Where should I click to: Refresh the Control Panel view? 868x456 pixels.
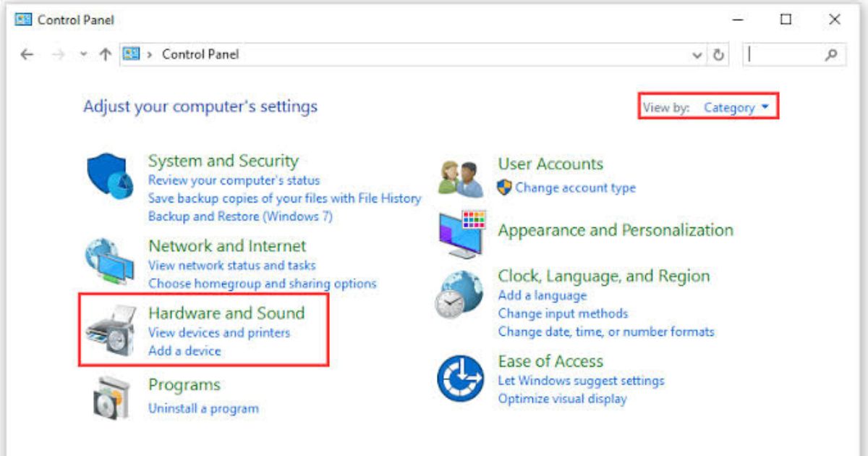coord(718,55)
